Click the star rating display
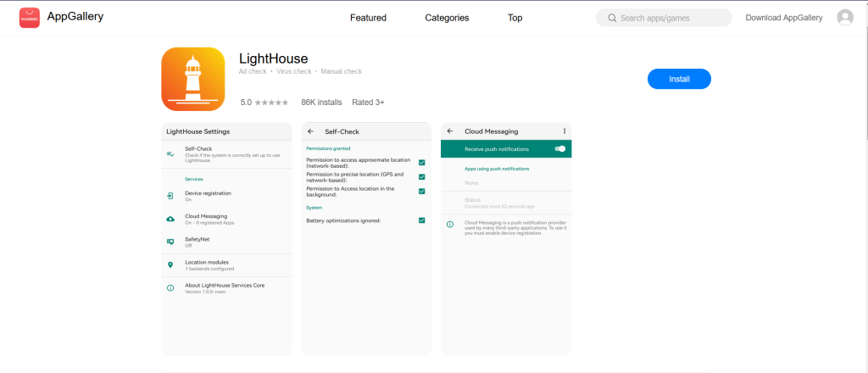Screen dimensions: 868x373 pyautogui.click(x=271, y=103)
